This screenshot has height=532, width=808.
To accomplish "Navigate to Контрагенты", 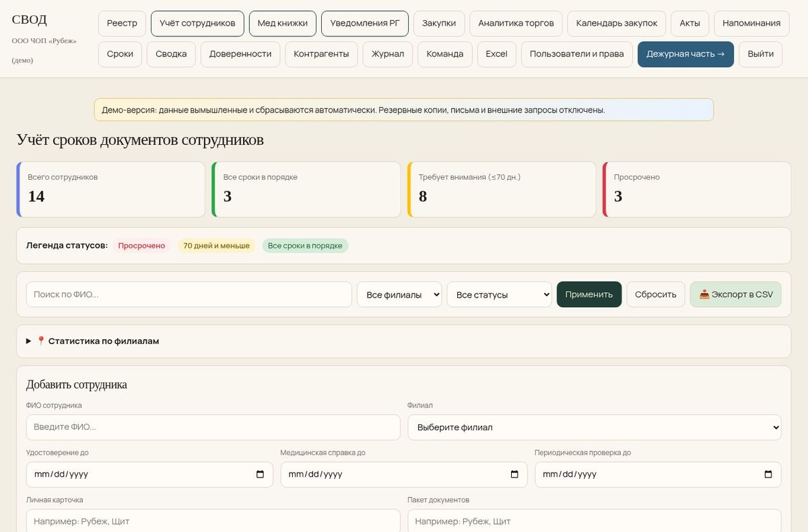I will tap(321, 54).
